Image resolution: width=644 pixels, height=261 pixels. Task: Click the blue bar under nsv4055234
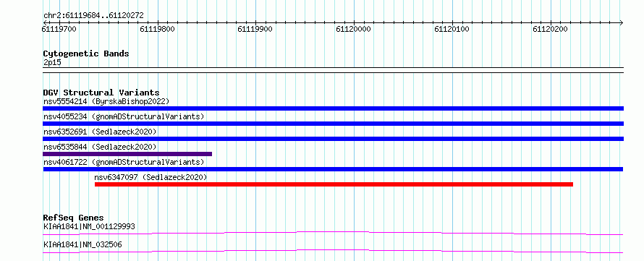pyautogui.click(x=333, y=124)
